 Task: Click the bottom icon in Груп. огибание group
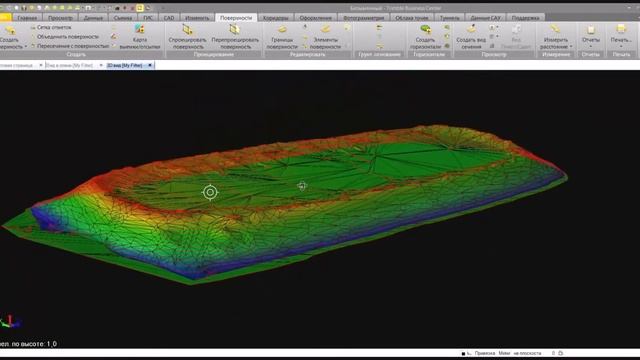(x=379, y=46)
